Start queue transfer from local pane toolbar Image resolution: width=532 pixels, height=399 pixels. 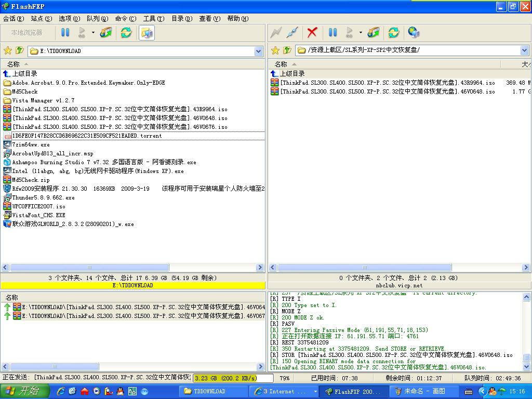tap(82, 33)
